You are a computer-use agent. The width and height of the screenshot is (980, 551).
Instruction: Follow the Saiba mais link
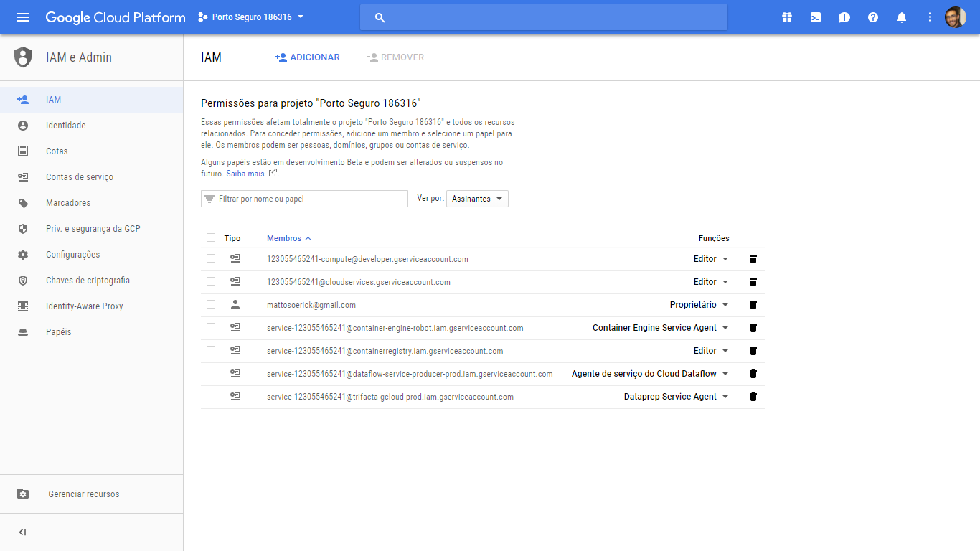[x=245, y=174]
